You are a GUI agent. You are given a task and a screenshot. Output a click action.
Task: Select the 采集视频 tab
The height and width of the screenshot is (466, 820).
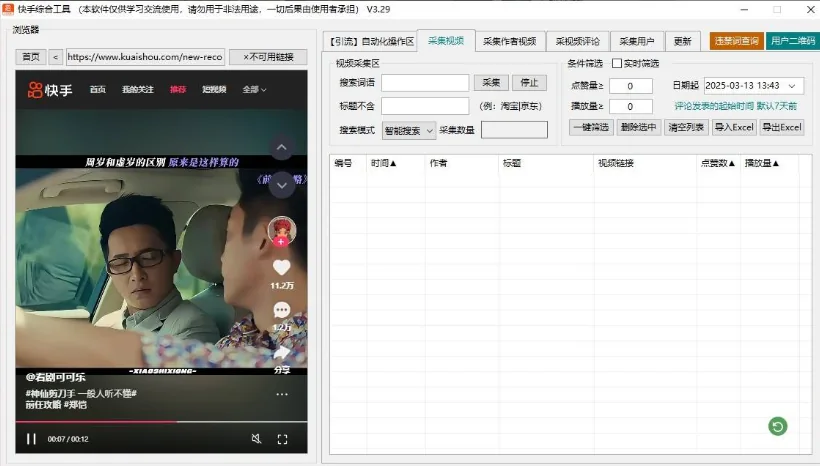click(446, 41)
